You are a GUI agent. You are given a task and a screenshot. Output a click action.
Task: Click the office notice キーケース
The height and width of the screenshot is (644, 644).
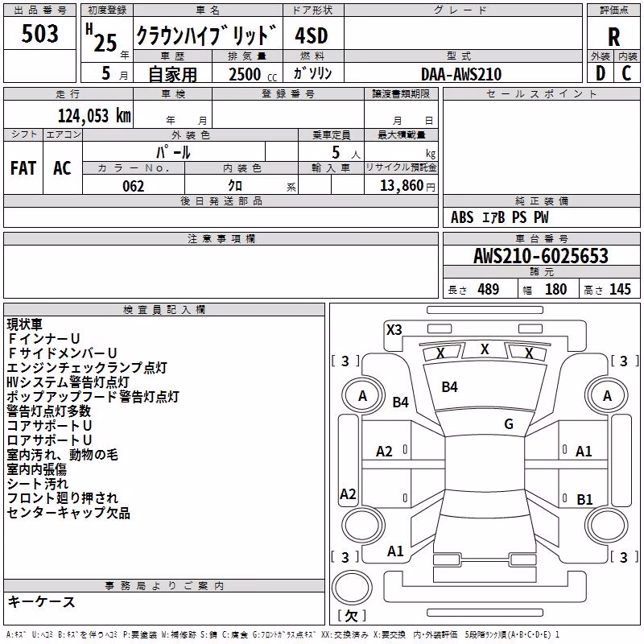42,601
